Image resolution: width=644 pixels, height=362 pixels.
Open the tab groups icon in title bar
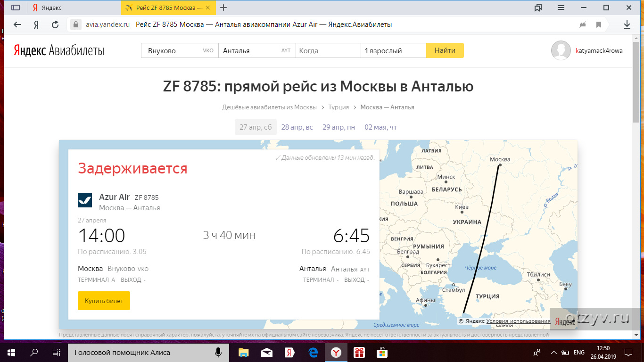coord(538,8)
